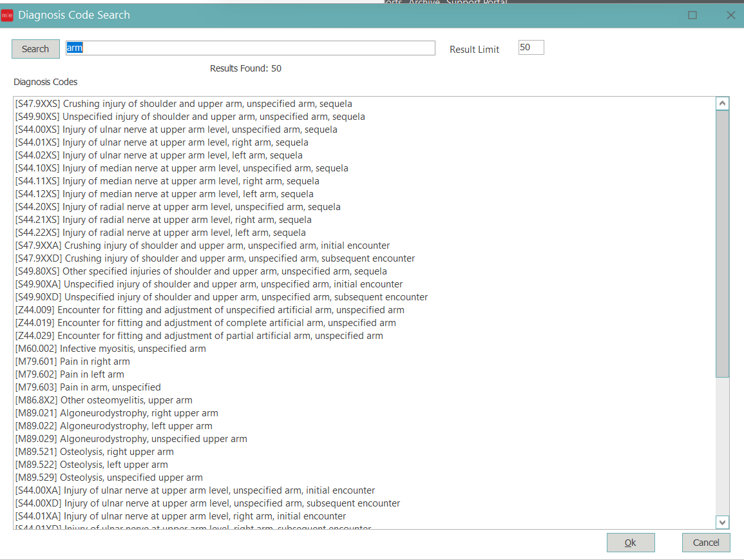Click the scrollbar down arrow

click(x=722, y=522)
